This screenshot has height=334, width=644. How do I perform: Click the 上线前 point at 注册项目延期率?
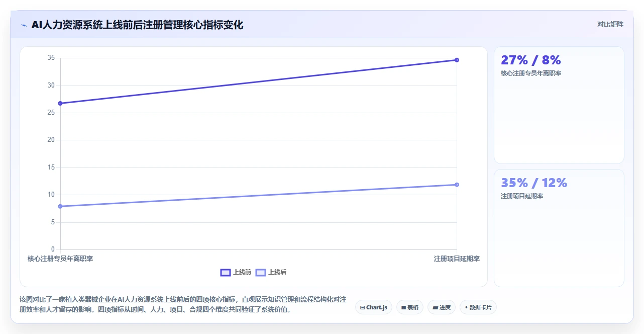457,60
